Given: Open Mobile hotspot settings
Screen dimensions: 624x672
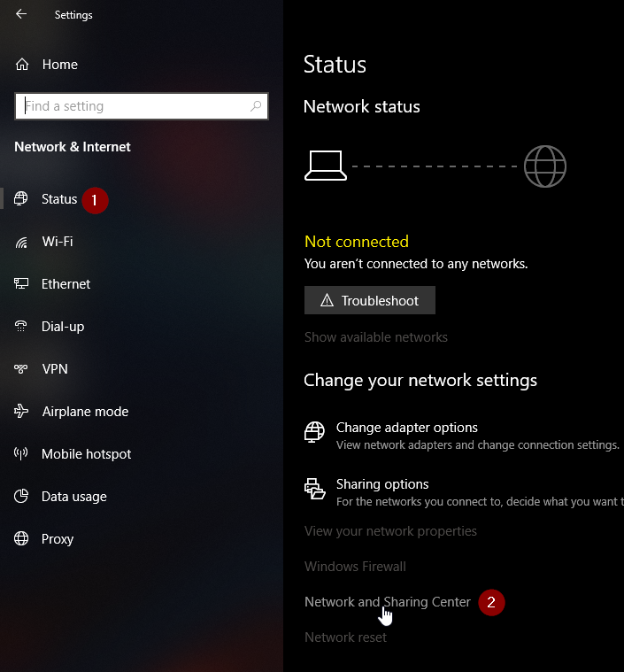Looking at the screenshot, I should coord(86,454).
